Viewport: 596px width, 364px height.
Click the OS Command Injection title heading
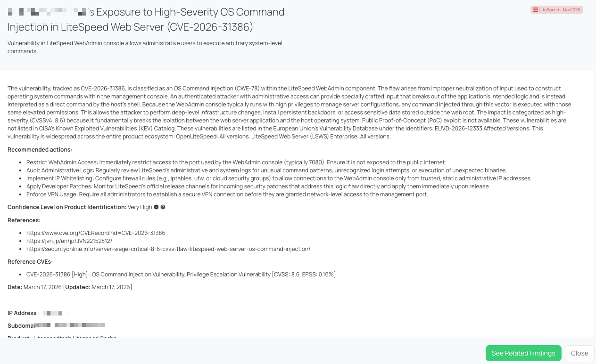coord(146,19)
